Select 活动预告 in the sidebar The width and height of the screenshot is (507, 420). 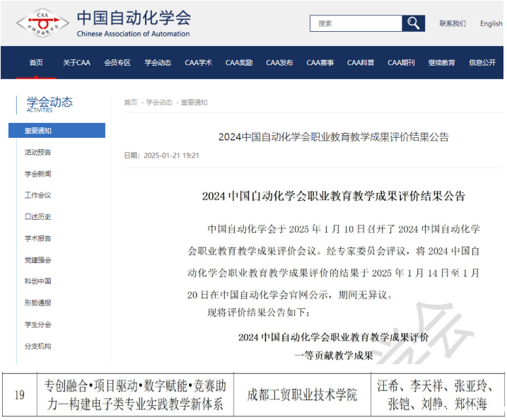point(38,152)
